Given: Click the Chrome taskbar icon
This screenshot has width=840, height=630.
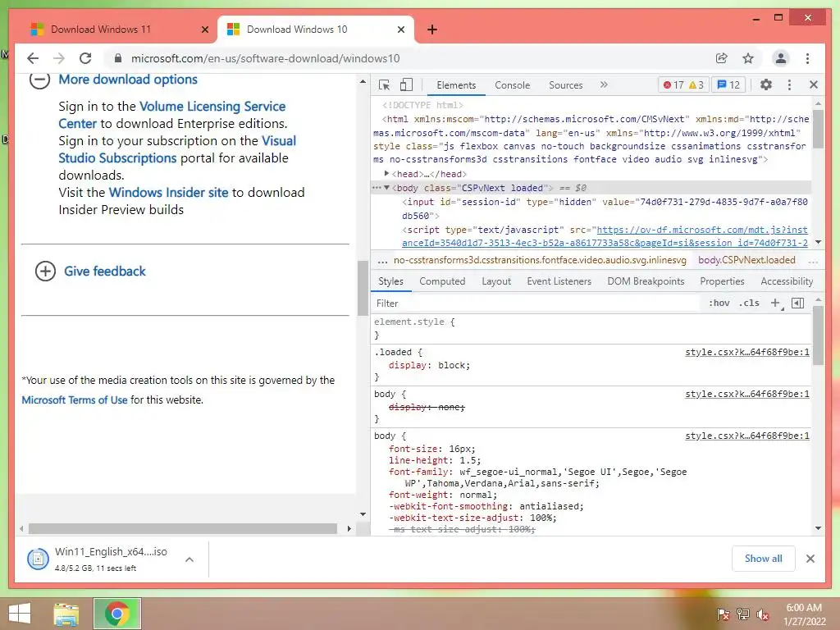Looking at the screenshot, I should click(117, 614).
